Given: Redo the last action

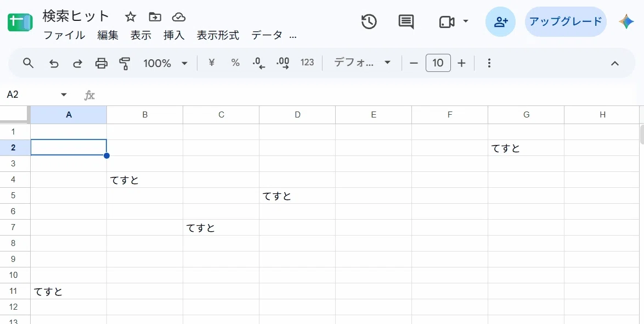Looking at the screenshot, I should tap(77, 63).
